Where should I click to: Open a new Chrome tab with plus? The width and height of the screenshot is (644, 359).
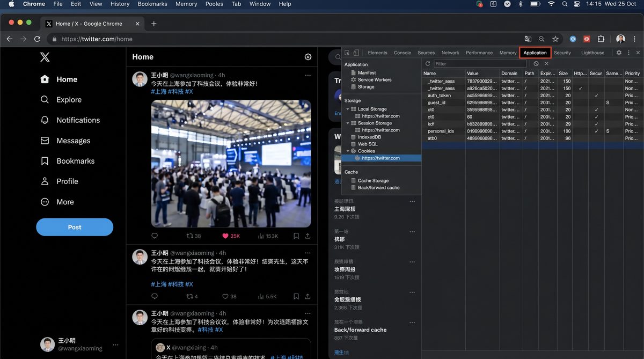pyautogui.click(x=153, y=24)
